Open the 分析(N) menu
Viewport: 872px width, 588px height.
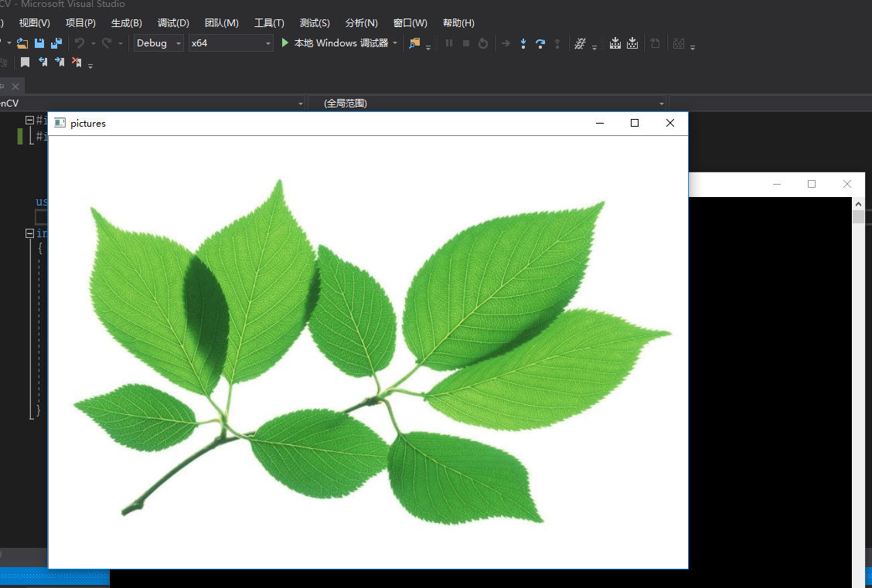tap(362, 22)
